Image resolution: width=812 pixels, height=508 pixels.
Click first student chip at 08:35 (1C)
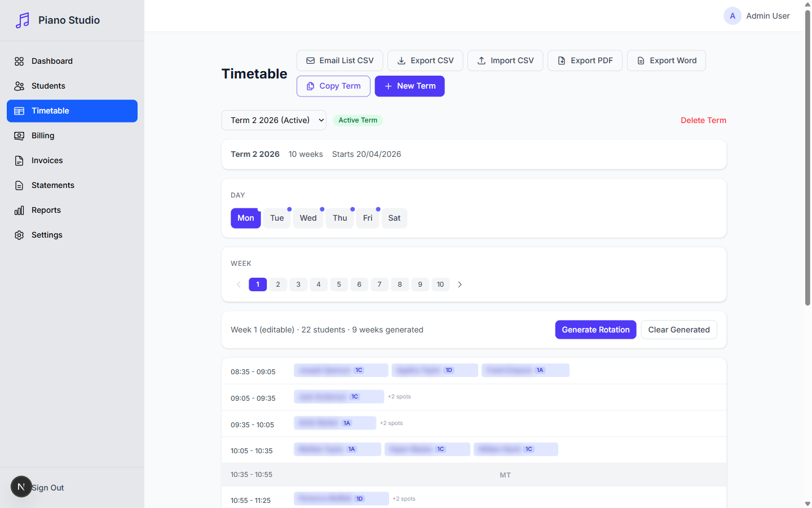(341, 370)
